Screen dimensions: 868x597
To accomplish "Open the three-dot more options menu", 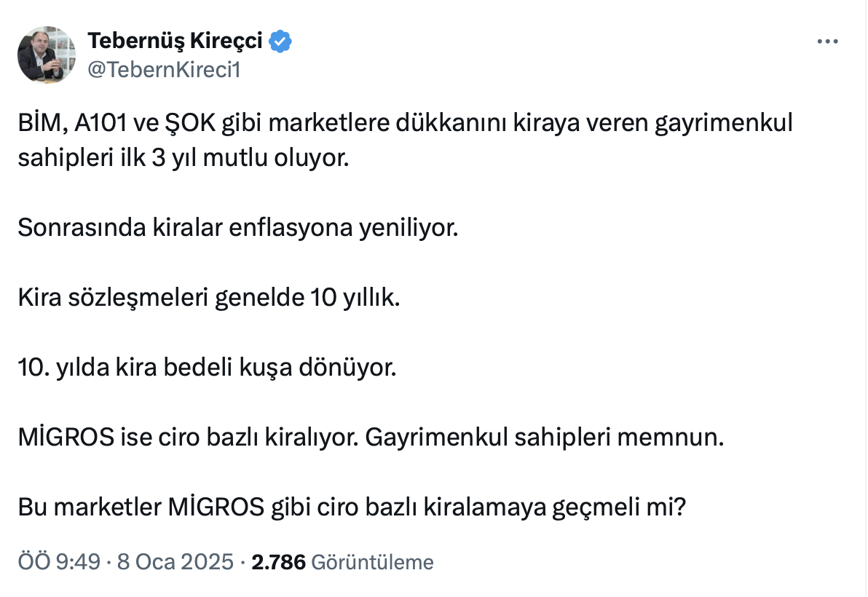I will pyautogui.click(x=828, y=42).
